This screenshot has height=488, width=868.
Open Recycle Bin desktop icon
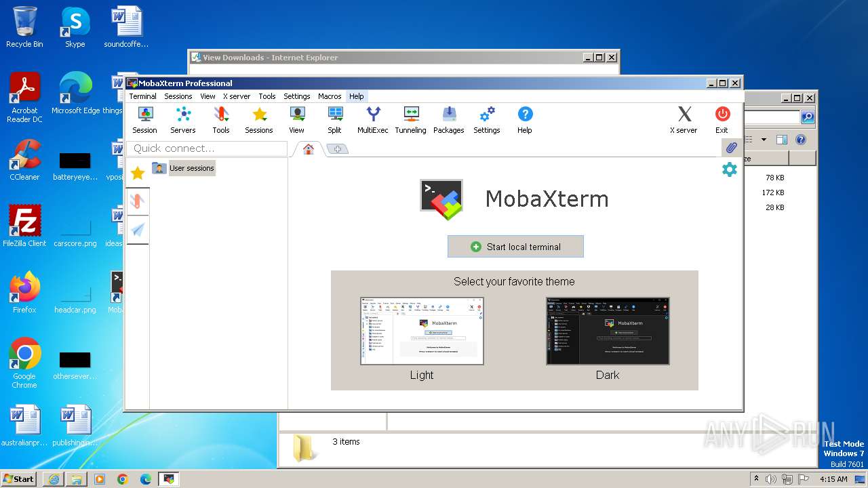24,27
